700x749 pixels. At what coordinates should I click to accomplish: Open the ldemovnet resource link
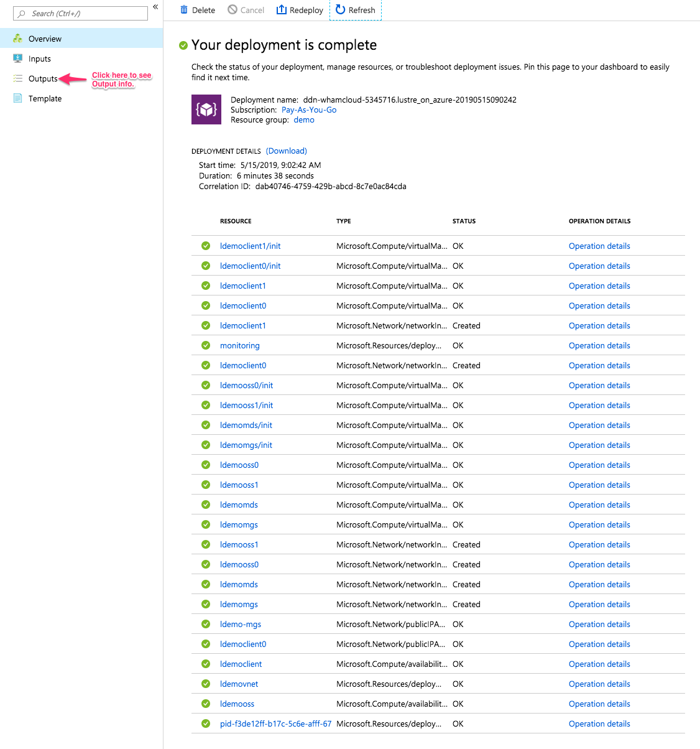click(x=239, y=684)
